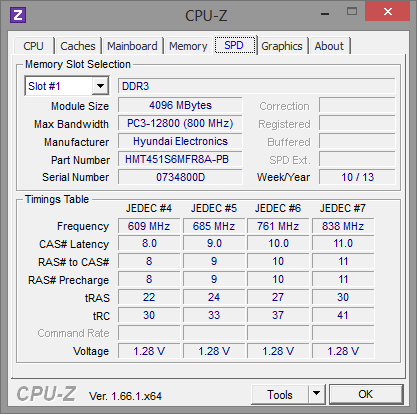417x414 pixels.
Task: Click the tRAS value 30
Action: click(343, 297)
